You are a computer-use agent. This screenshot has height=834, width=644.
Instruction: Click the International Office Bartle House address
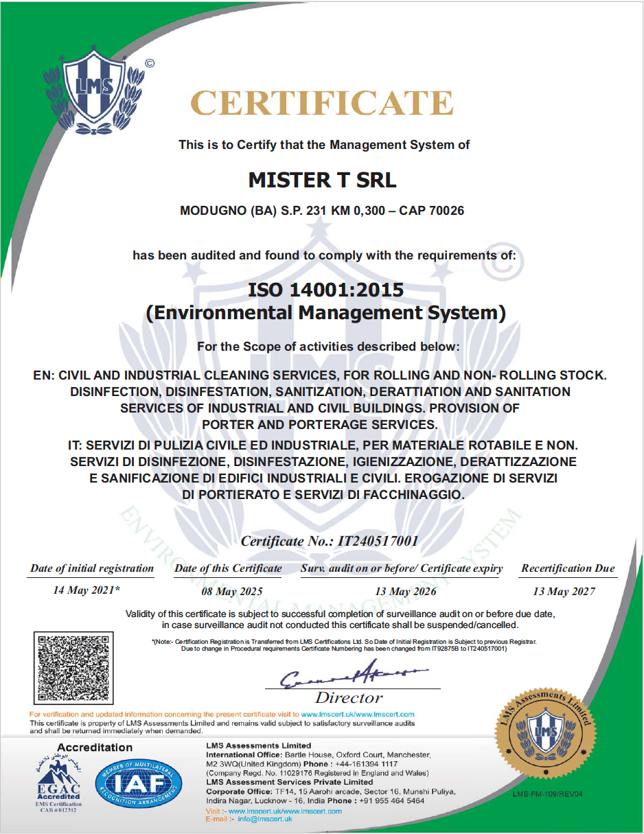click(x=319, y=759)
